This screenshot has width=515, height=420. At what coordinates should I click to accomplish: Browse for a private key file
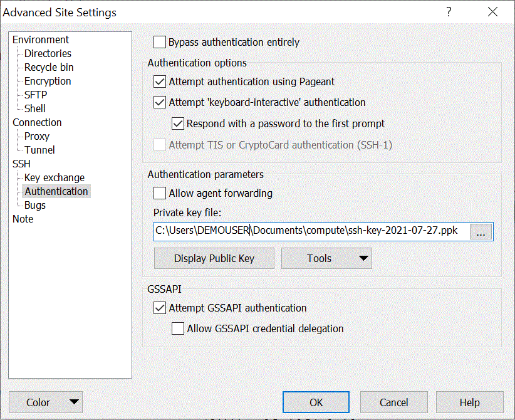pyautogui.click(x=481, y=231)
